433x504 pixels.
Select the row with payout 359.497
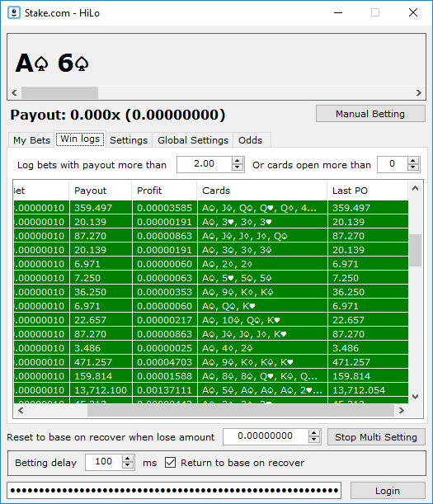click(211, 208)
